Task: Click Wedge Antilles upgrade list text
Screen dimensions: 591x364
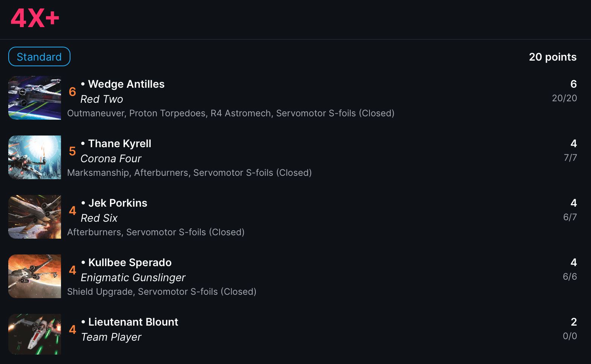Action: 231,113
